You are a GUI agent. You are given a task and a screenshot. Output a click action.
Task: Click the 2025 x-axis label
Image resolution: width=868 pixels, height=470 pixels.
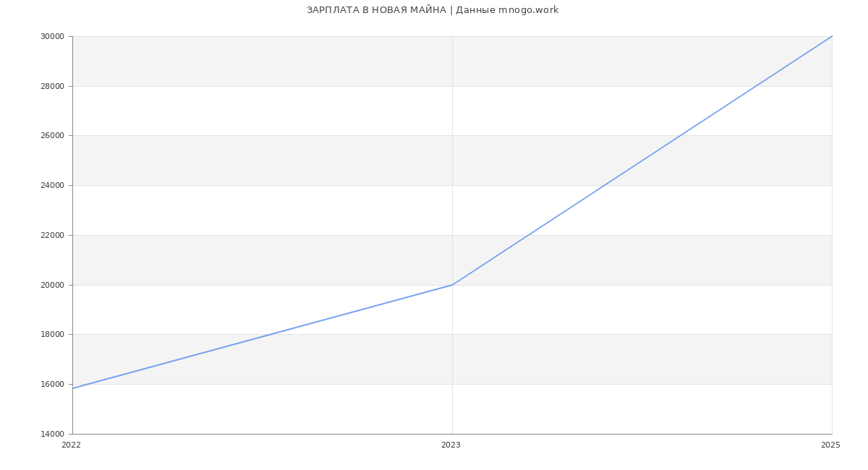pos(830,445)
